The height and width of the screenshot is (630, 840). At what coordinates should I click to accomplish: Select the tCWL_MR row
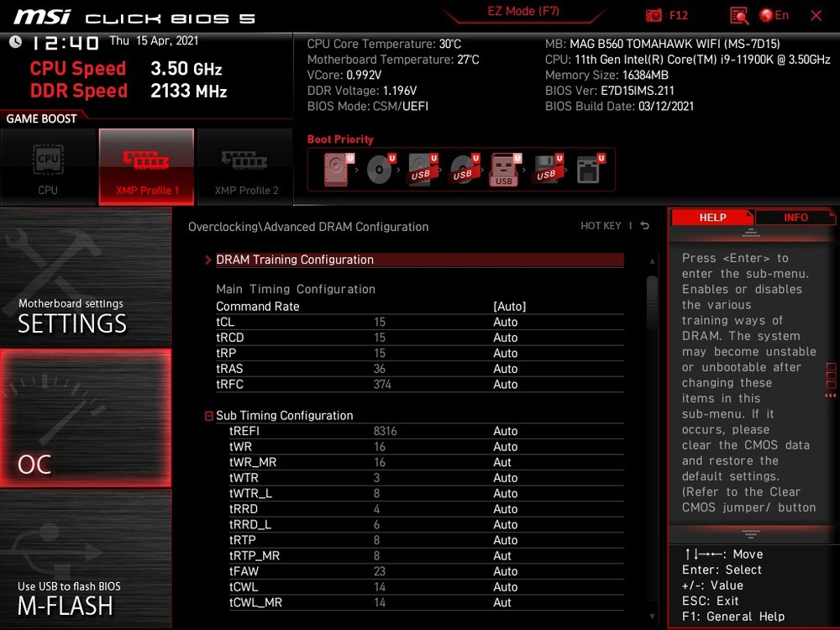click(x=427, y=602)
